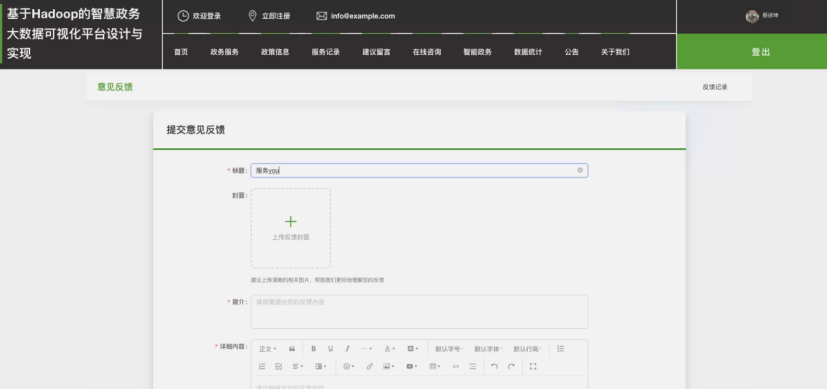Insert a bulleted list

pos(561,349)
